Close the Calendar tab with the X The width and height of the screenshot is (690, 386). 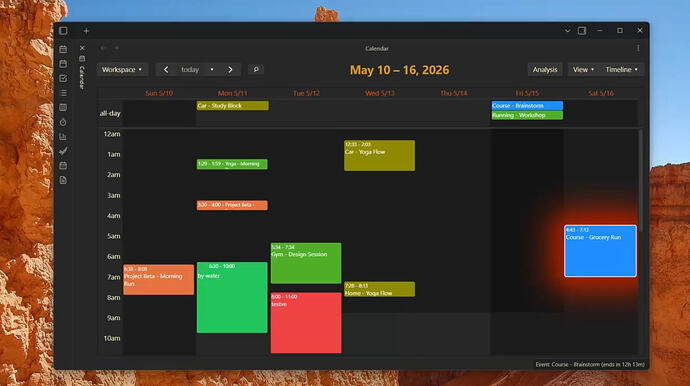(82, 48)
